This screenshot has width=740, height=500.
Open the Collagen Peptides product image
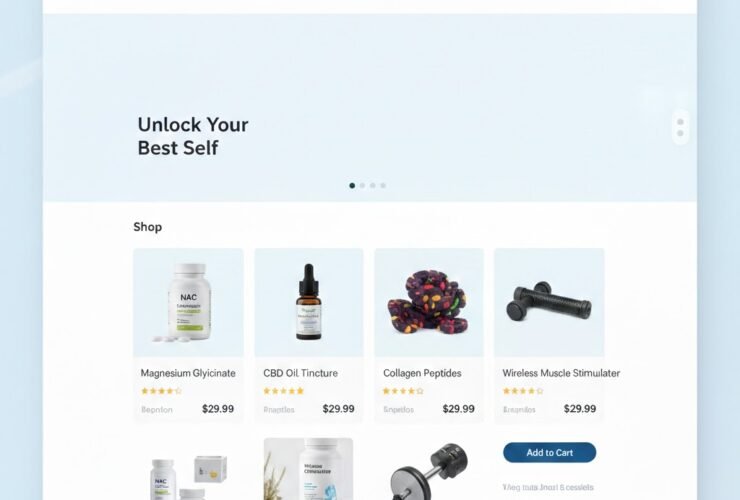(x=429, y=302)
